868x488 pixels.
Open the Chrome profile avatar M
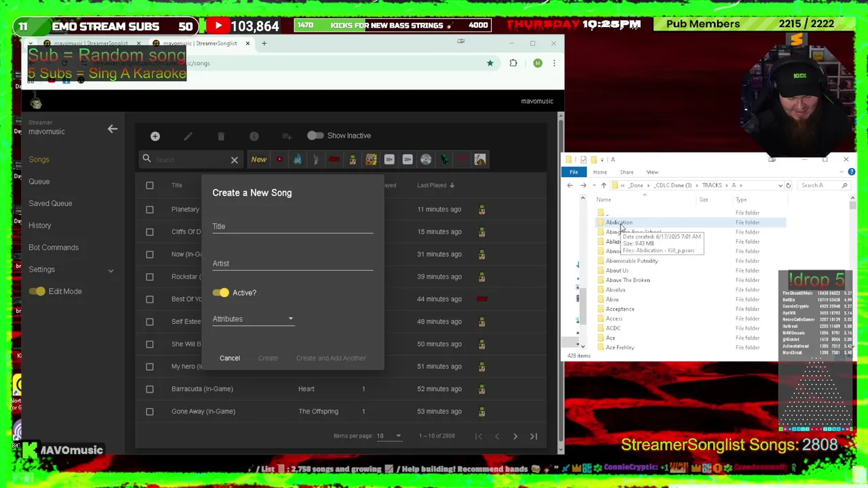point(538,63)
